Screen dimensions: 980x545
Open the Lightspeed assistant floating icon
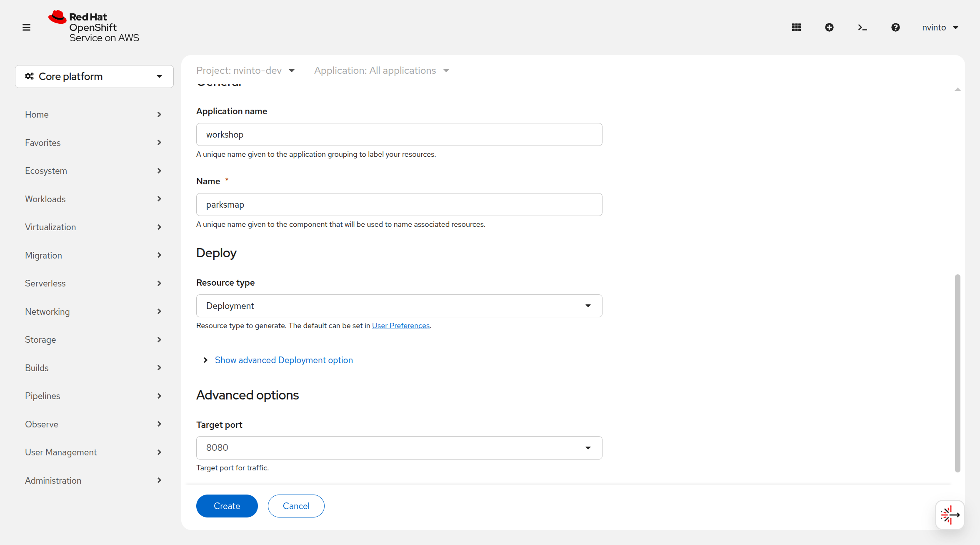pyautogui.click(x=950, y=515)
